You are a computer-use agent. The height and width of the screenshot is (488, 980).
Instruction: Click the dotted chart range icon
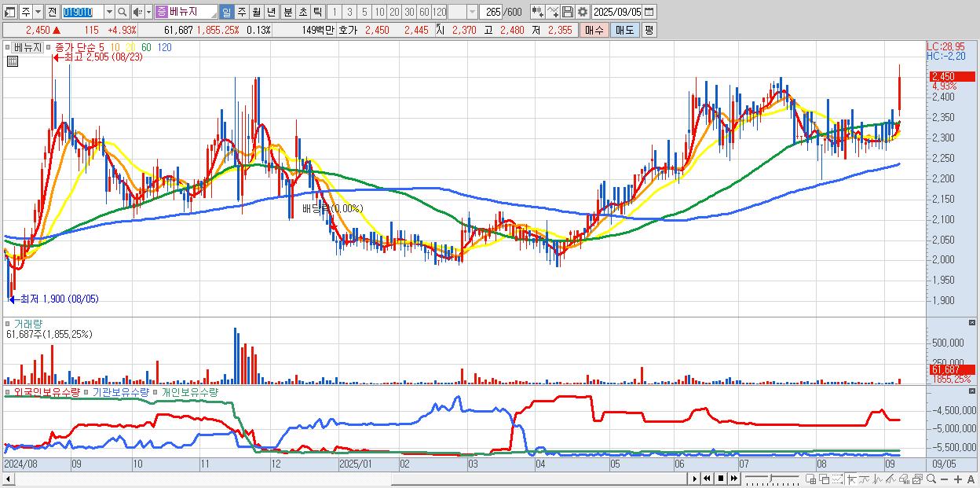(x=837, y=479)
